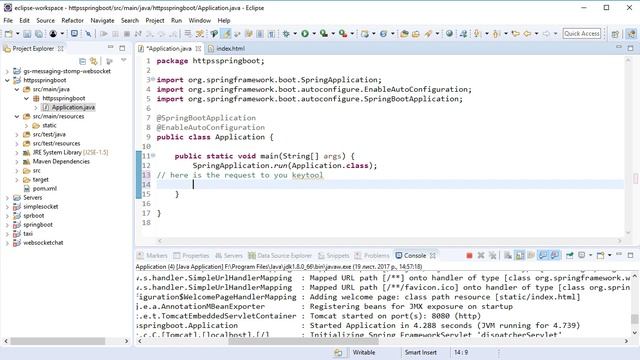Expand the src/test/java folder
Screen dimensions: 640x360
[x=17, y=135]
